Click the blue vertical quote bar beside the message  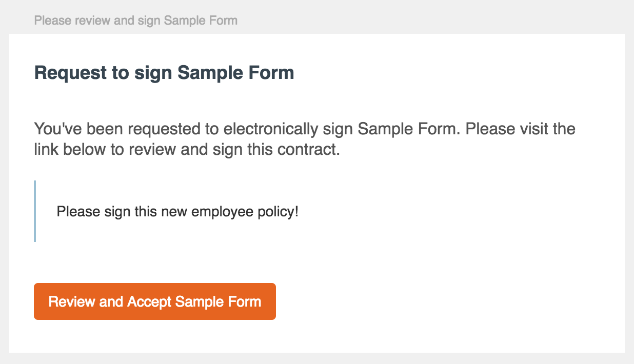[x=35, y=211]
